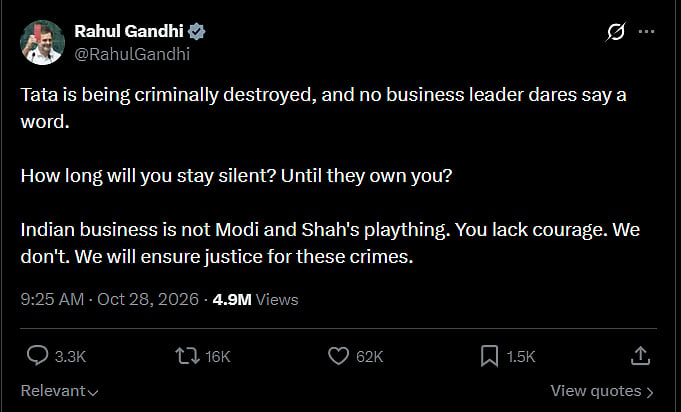Expand the arrow beside View quotes

pyautogui.click(x=650, y=392)
